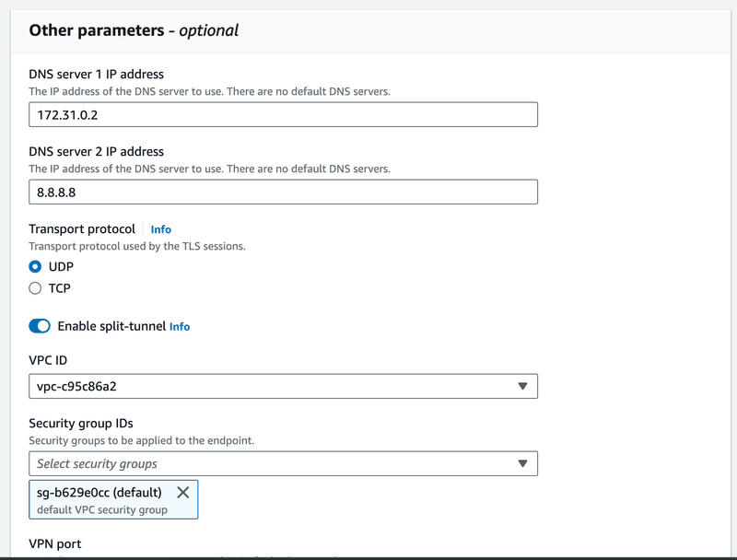
Task: Click the 'Transport protocol used by the TLS sessions' text
Action: click(x=137, y=246)
